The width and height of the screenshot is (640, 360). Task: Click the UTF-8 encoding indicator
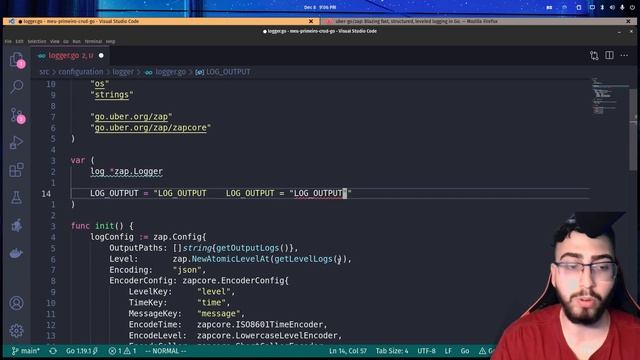tap(426, 351)
